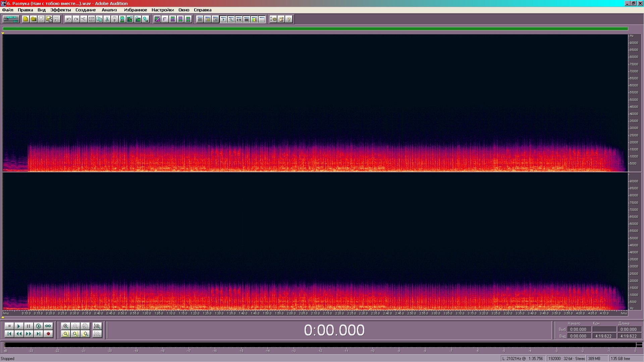644x362 pixels.
Task: Open the Окно menu
Action: [184, 10]
